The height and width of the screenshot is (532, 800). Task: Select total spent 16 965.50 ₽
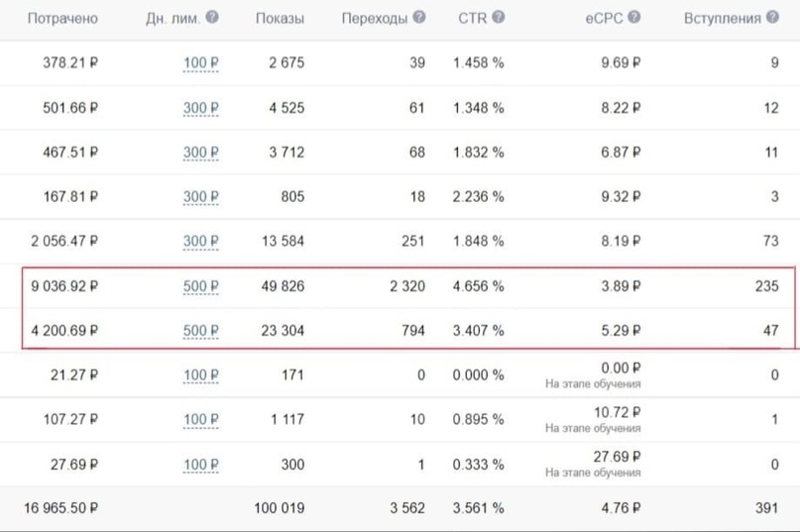60,508
